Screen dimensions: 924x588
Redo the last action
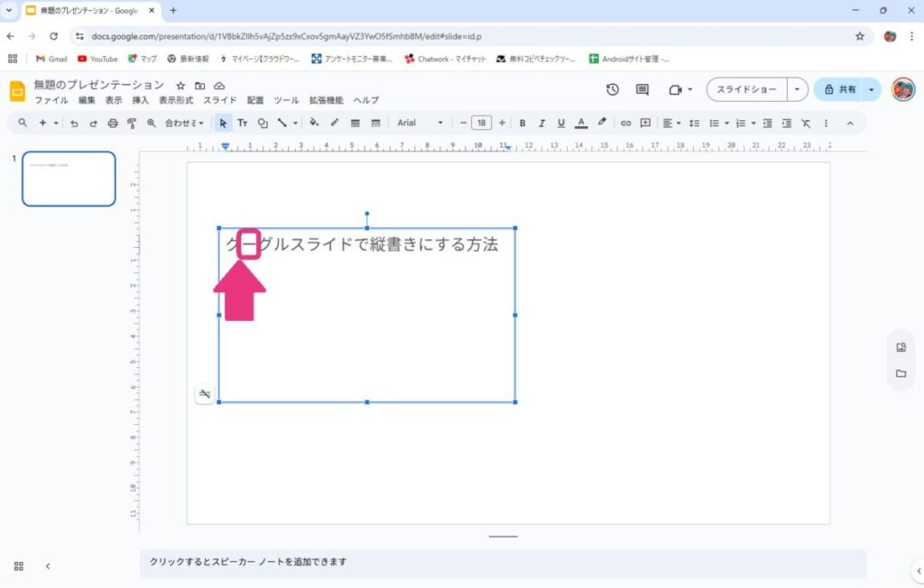click(93, 124)
